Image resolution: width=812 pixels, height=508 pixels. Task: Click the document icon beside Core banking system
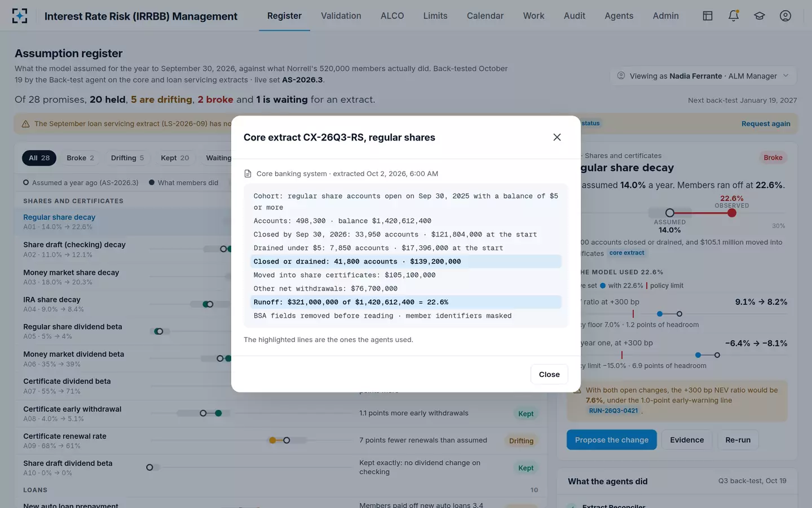tap(248, 174)
